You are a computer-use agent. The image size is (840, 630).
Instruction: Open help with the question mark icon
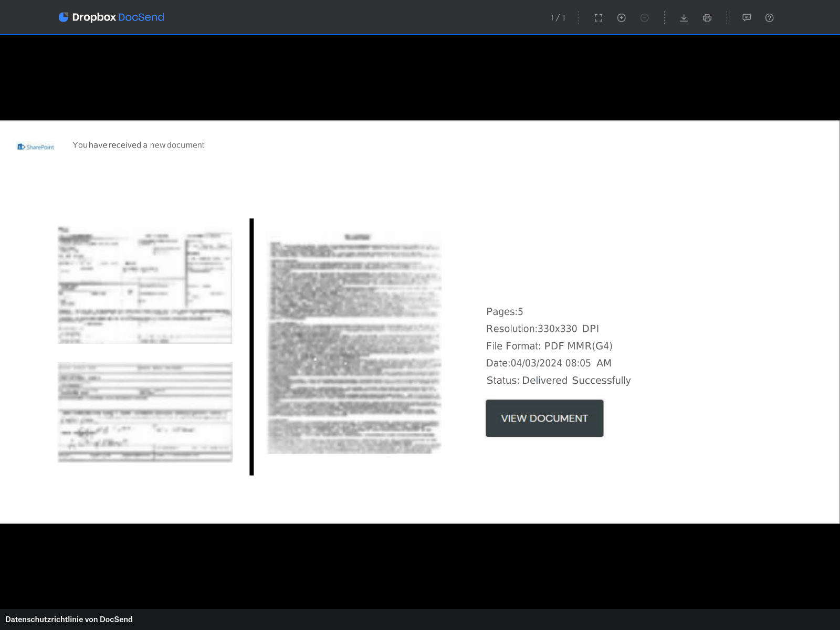pos(770,18)
